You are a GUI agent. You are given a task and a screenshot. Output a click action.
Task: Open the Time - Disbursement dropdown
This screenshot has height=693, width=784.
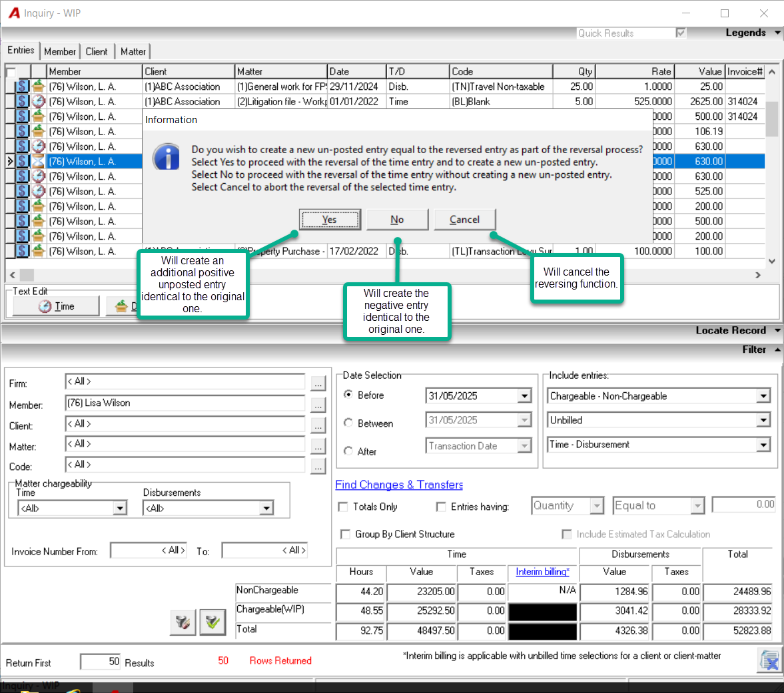[x=763, y=444]
